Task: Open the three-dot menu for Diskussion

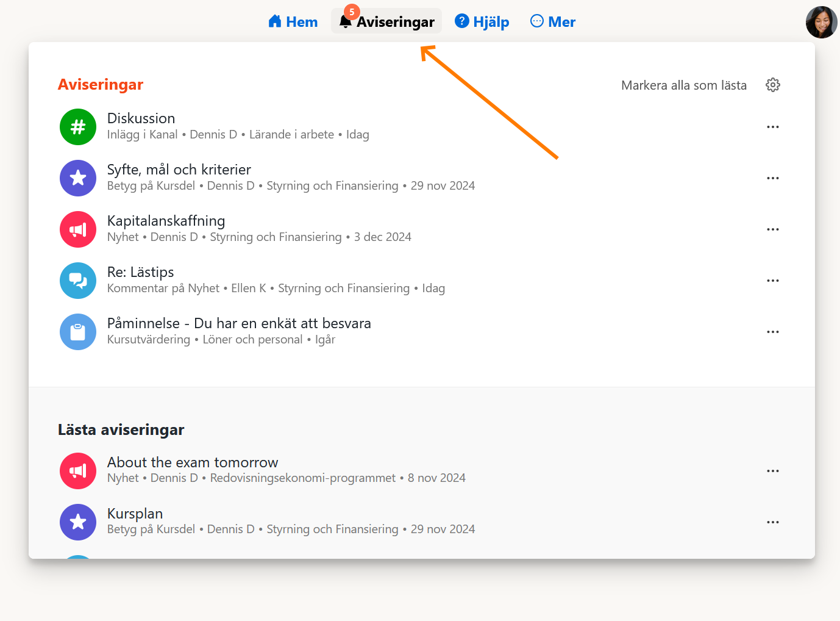Action: coord(773,127)
